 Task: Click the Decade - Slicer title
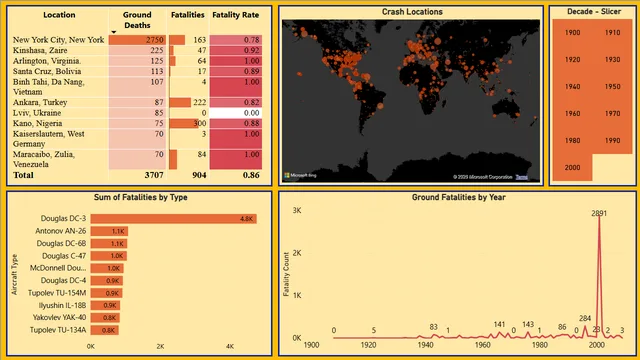coord(594,11)
